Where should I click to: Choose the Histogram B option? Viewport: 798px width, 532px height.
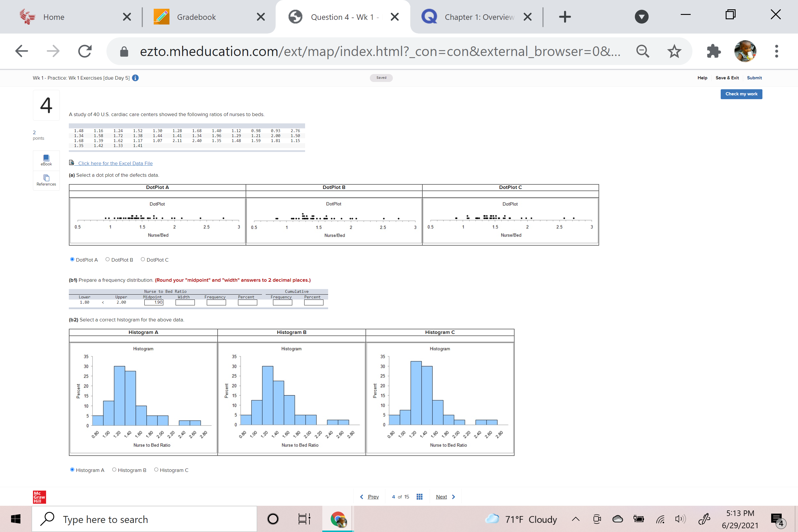click(114, 470)
